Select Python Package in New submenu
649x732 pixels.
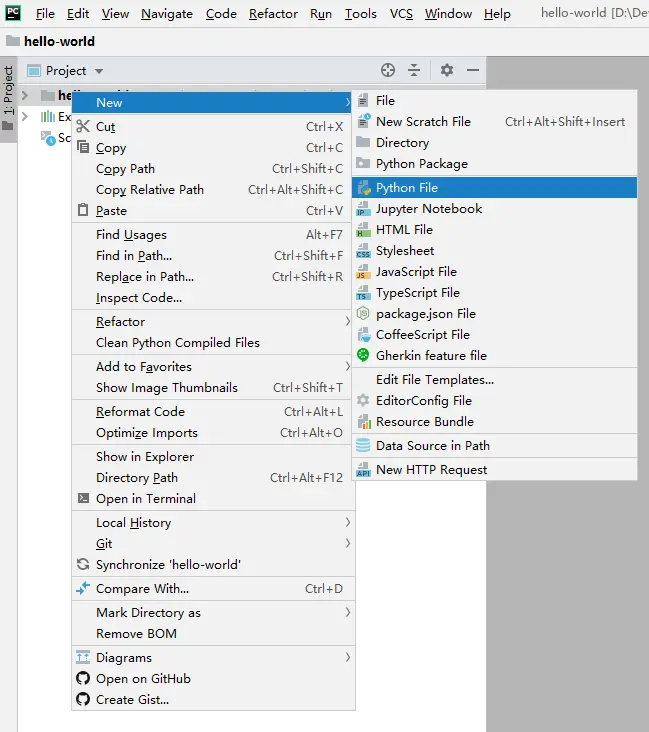point(494,163)
